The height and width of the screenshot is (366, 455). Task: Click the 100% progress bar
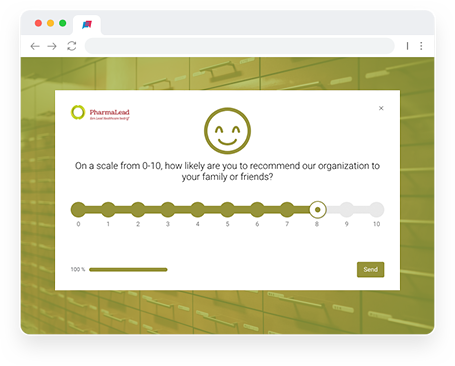pos(128,269)
